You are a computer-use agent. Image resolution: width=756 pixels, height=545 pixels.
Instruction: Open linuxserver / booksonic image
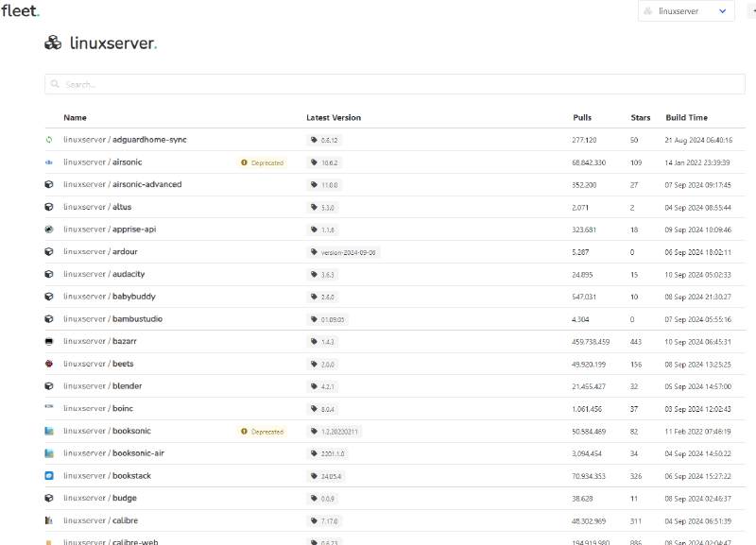tap(107, 432)
